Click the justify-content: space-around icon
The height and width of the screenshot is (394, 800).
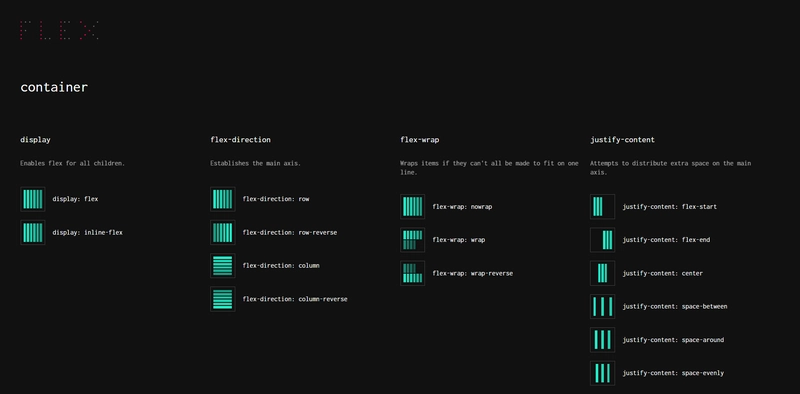[603, 340]
